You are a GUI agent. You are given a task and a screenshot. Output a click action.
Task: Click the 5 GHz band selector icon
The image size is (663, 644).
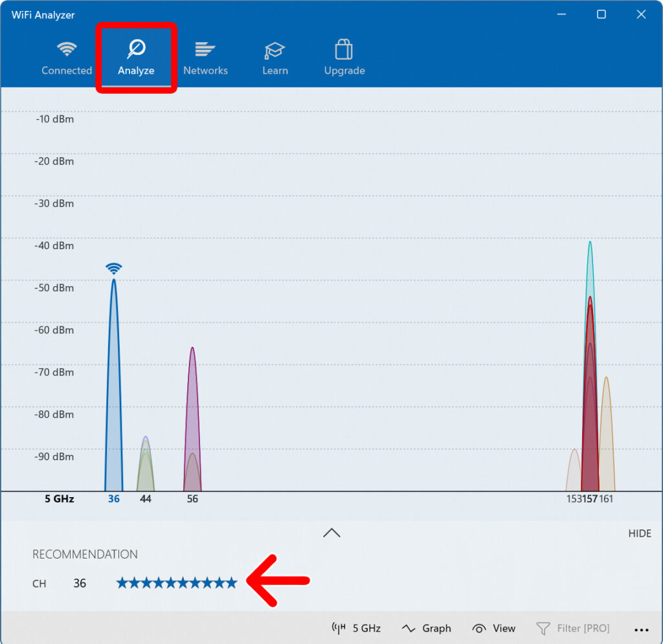(x=339, y=628)
